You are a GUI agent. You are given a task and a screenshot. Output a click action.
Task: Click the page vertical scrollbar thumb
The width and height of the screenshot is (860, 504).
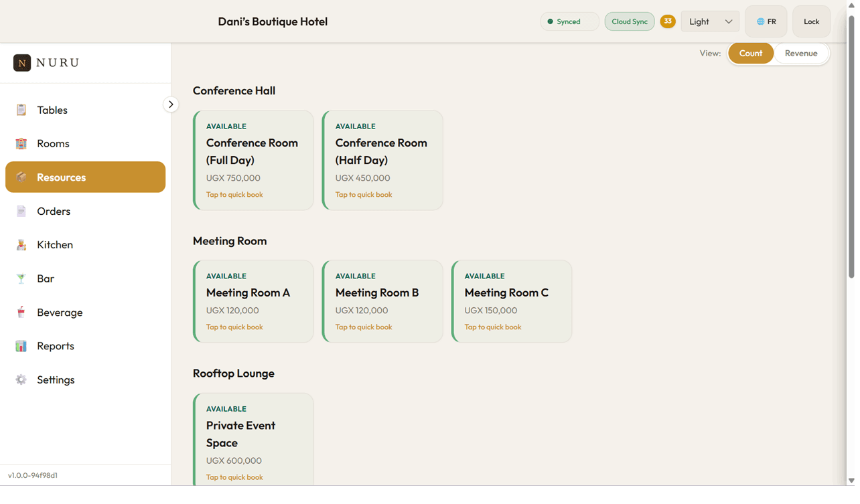coord(851,147)
